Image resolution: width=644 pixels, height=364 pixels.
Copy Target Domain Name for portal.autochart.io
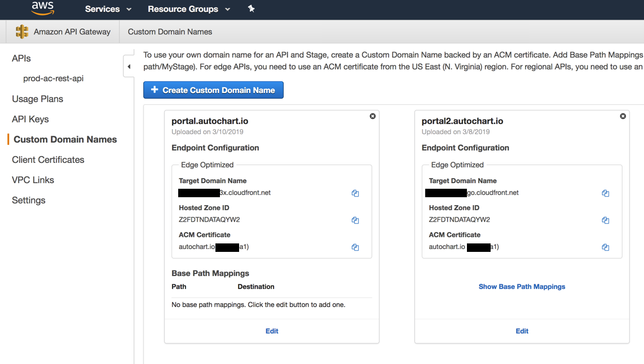click(x=355, y=193)
